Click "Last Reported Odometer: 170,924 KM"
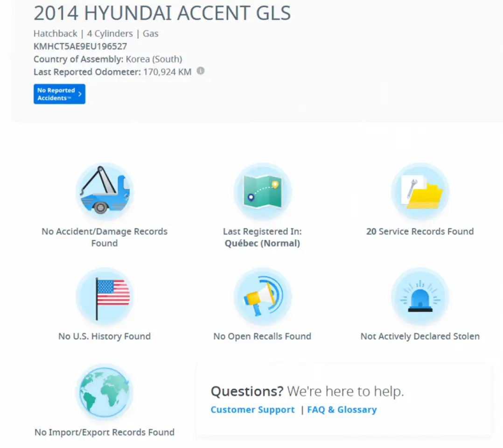 (x=112, y=72)
